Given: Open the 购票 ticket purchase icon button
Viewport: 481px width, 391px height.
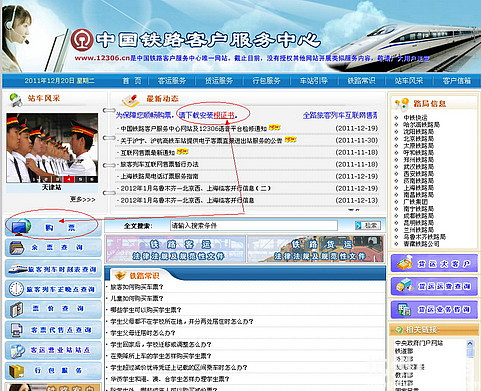Looking at the screenshot, I should (21, 227).
